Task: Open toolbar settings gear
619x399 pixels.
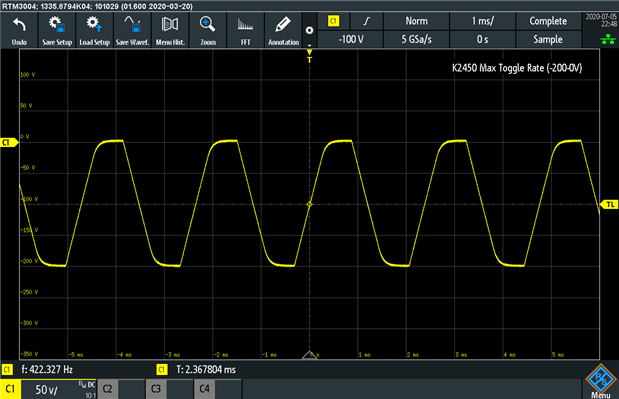Action: [310, 30]
